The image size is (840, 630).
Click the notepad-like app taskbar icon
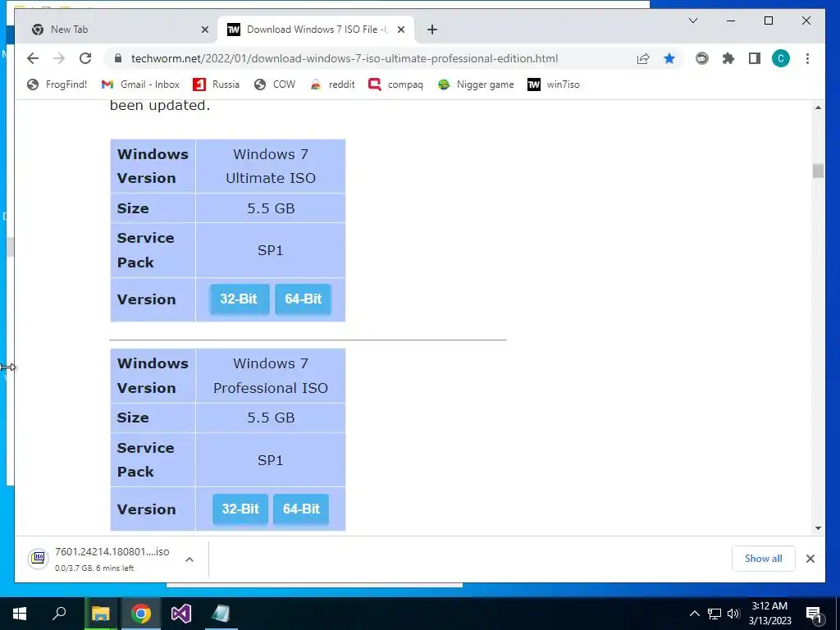point(221,614)
